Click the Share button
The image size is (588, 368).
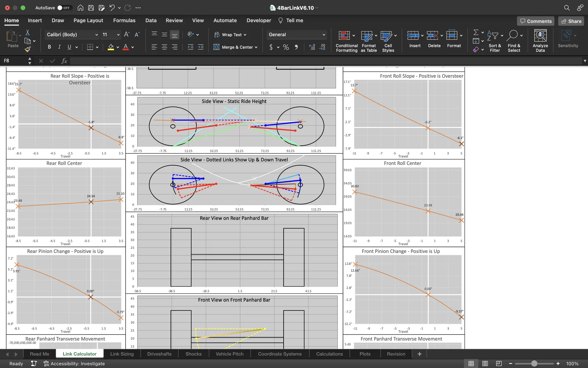(571, 21)
